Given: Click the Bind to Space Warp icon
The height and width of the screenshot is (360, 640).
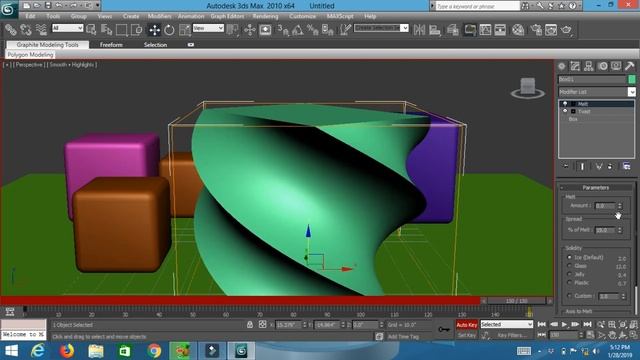Looking at the screenshot, I should [41, 30].
